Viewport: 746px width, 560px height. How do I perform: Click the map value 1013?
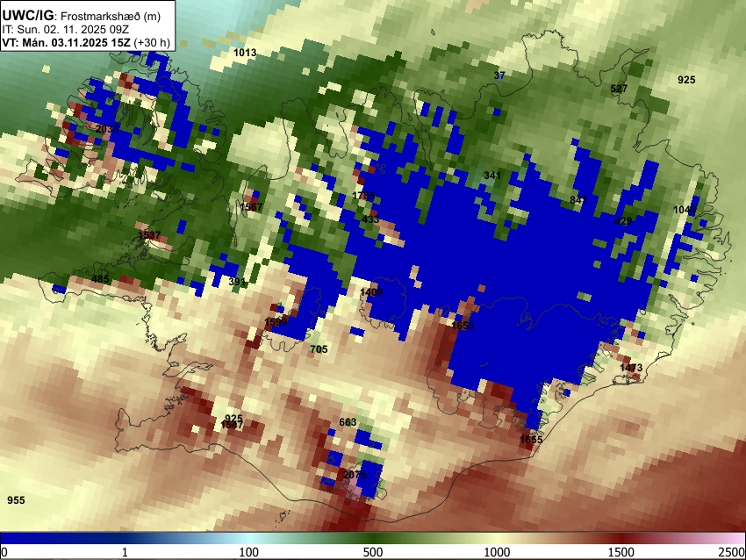click(x=245, y=53)
